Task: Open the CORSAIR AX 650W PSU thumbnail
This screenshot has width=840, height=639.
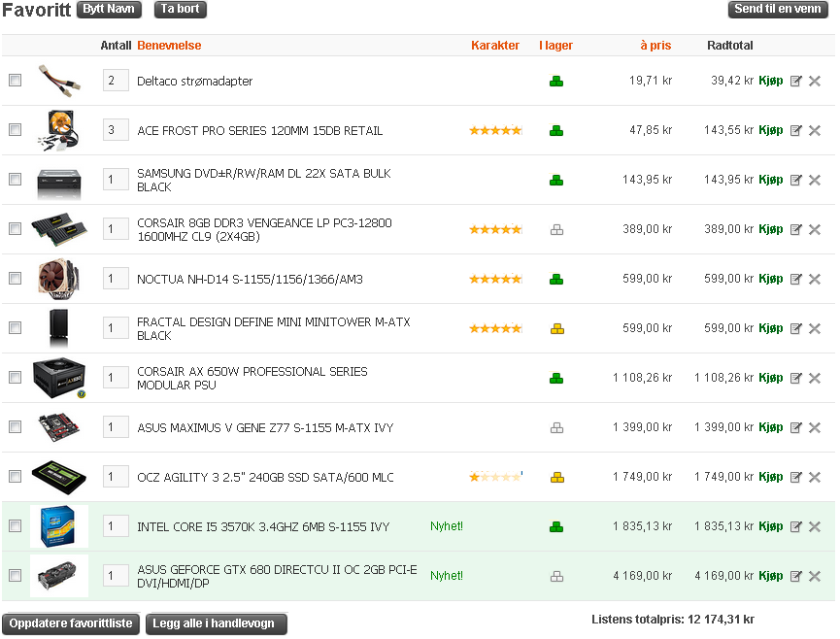Action: point(59,378)
